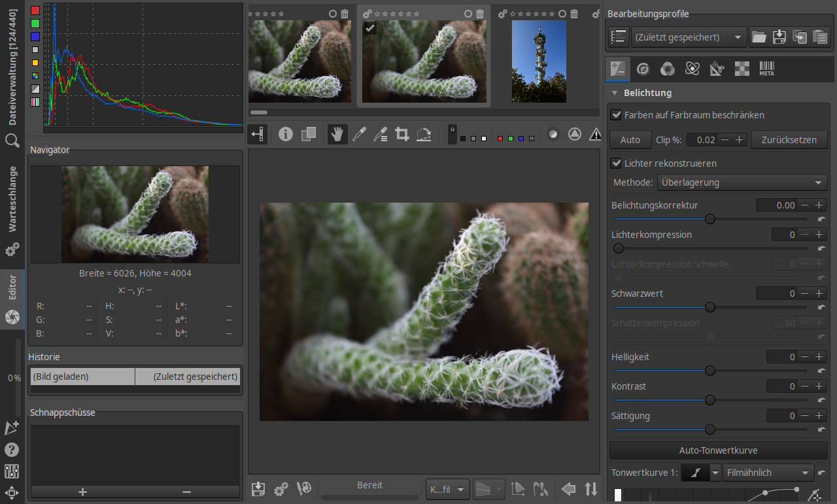The height and width of the screenshot is (504, 837).
Task: Open preferences from the left sidebar sliders icon
Action: (x=12, y=471)
